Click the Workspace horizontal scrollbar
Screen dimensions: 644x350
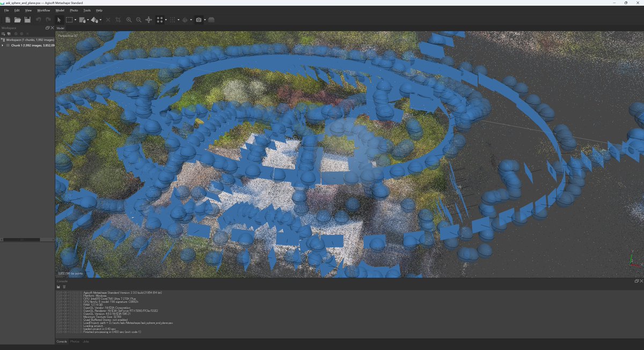[22, 240]
